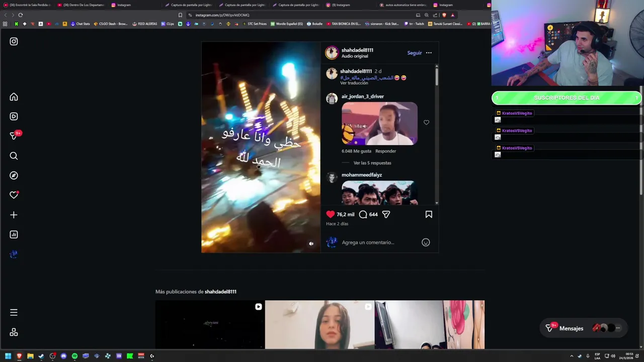Open Discord in taskbar
The width and height of the screenshot is (644, 362).
63,356
